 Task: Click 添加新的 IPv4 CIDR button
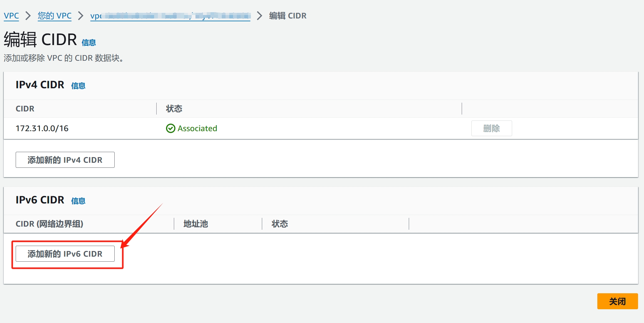coord(65,160)
